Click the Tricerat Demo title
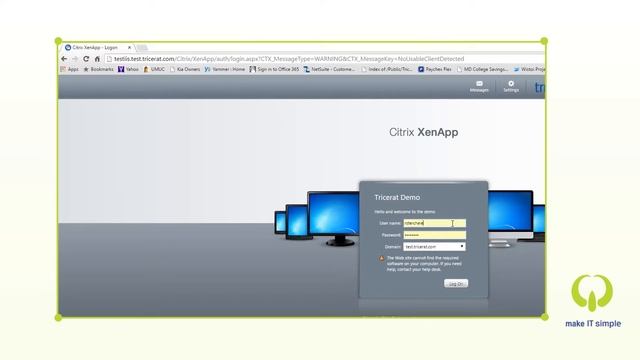Image resolution: width=640 pixels, height=360 pixels. click(397, 198)
